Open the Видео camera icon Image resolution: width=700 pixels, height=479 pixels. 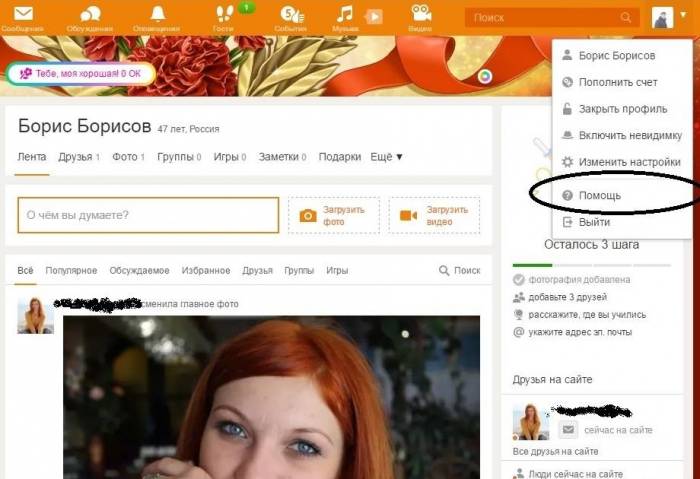point(421,13)
